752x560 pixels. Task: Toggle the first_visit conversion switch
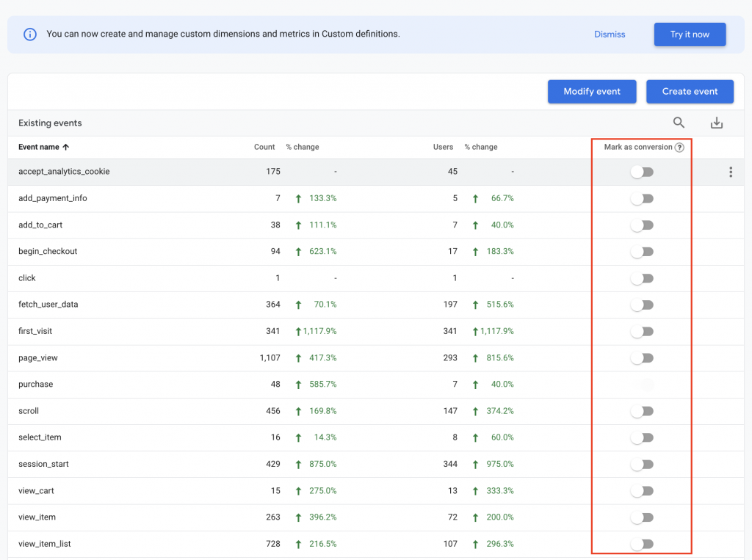(642, 331)
